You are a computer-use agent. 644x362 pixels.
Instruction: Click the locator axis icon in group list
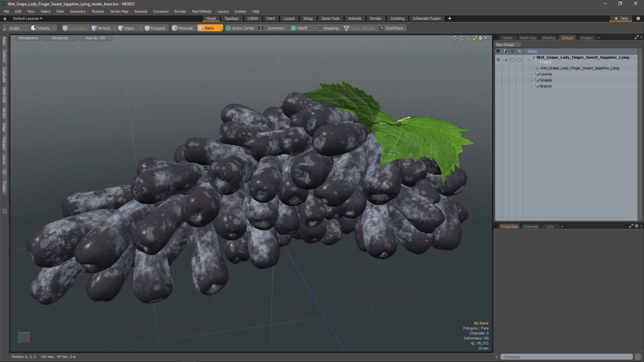[537, 68]
